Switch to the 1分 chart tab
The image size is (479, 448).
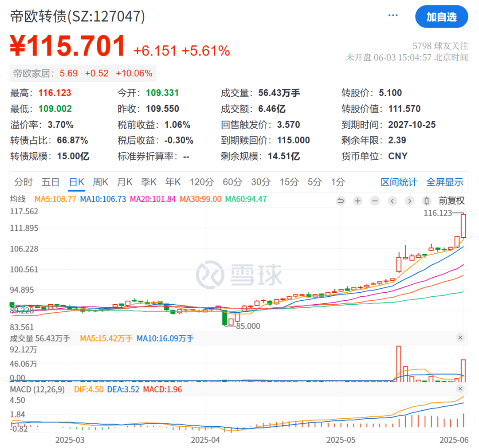338,182
